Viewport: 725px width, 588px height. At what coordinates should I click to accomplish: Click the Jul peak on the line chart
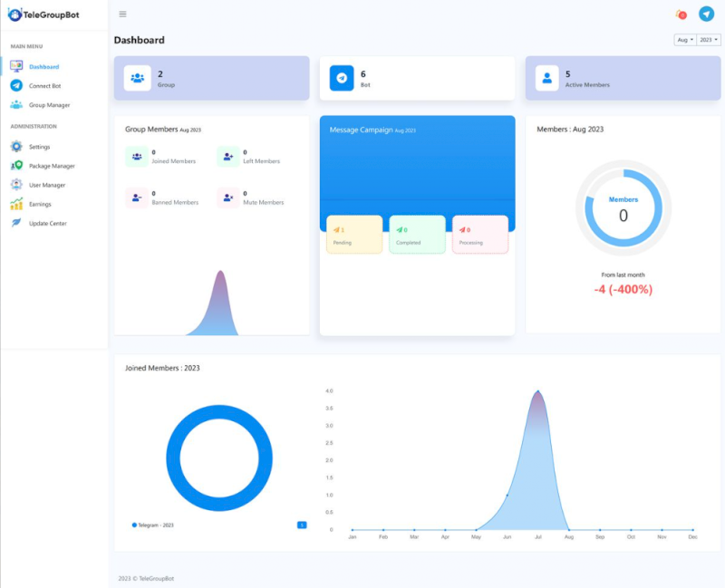538,391
